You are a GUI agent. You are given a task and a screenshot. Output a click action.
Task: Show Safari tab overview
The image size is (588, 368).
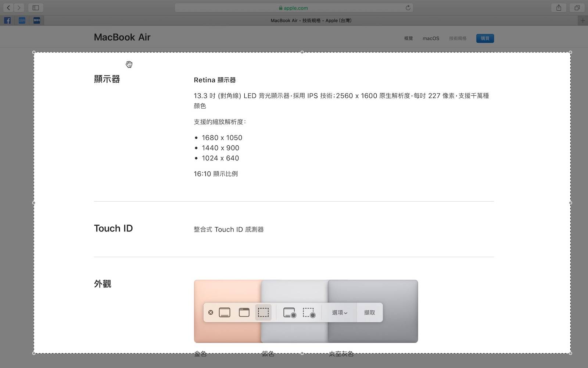577,8
